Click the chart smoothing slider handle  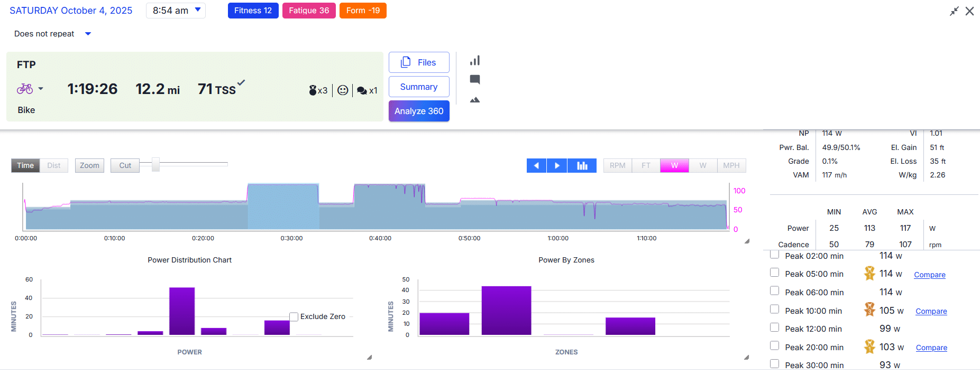[x=155, y=165]
